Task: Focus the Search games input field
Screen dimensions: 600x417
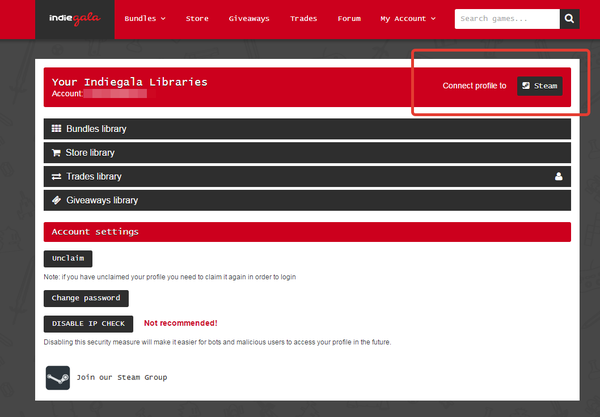Action: tap(506, 19)
